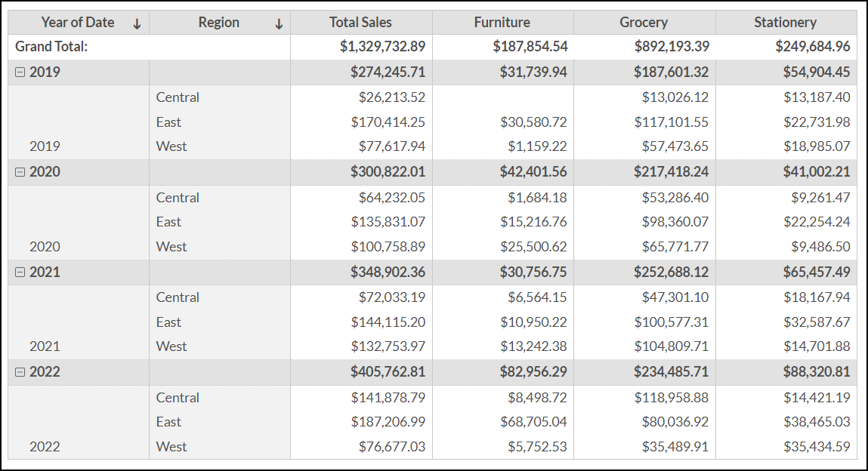
Task: Click the 2020 Central region cell
Action: click(178, 198)
